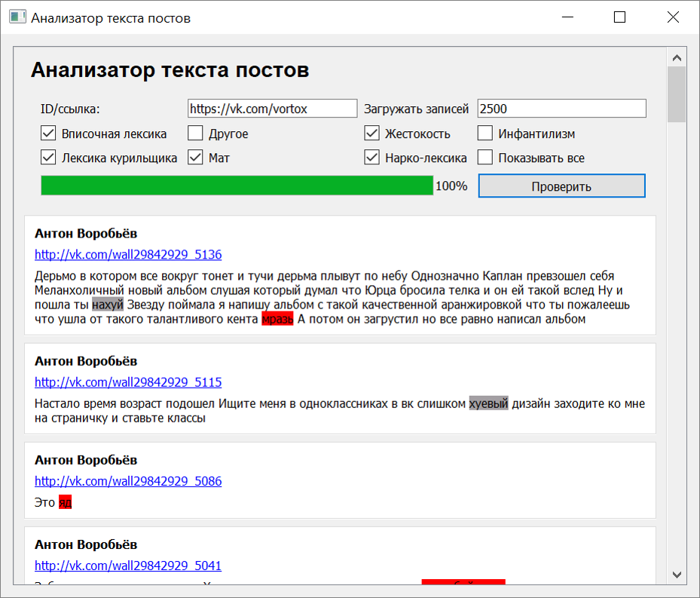
Task: Disable the Нарко-лексика checkbox
Action: pos(371,158)
